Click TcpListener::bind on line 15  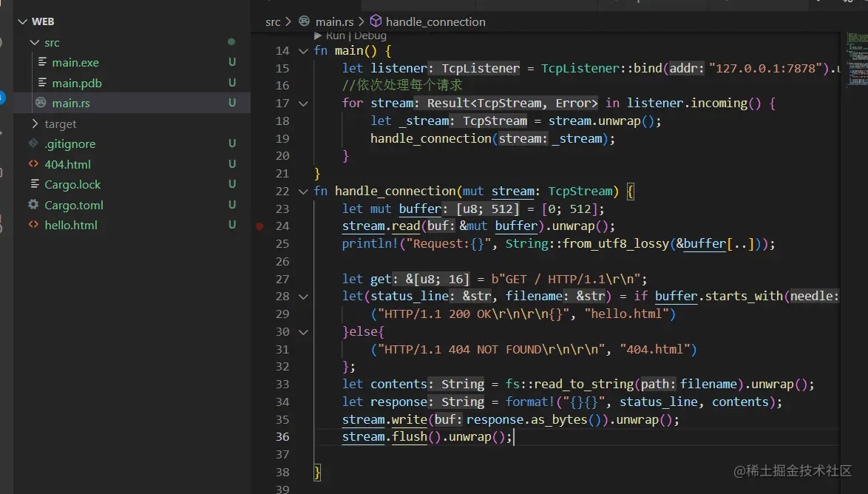tap(602, 68)
